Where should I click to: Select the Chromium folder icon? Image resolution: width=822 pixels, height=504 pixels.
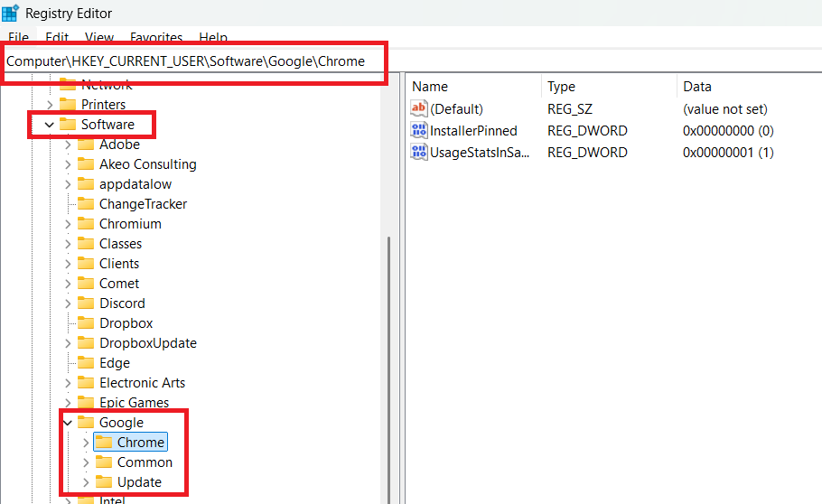pos(86,223)
